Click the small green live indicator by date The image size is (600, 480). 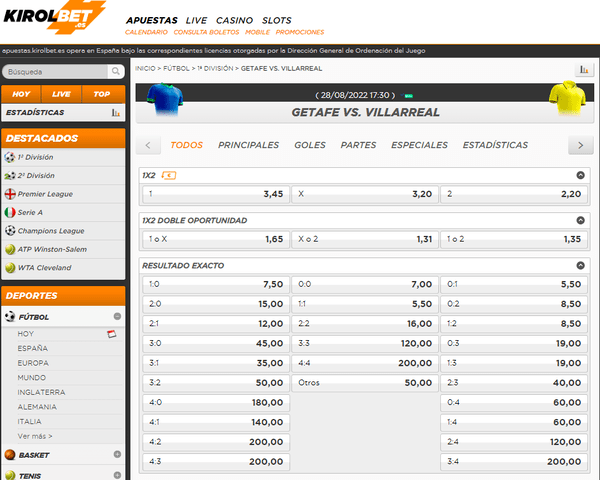point(408,96)
